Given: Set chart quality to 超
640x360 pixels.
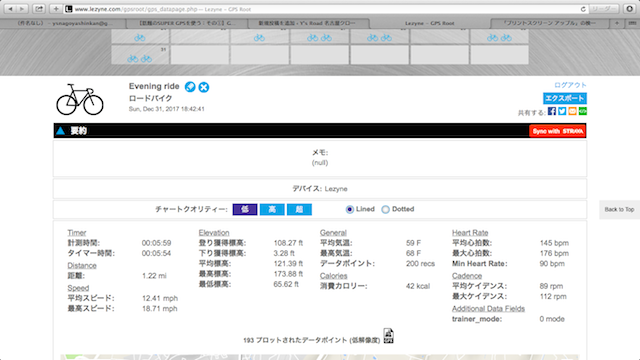Looking at the screenshot, I should click(299, 209).
